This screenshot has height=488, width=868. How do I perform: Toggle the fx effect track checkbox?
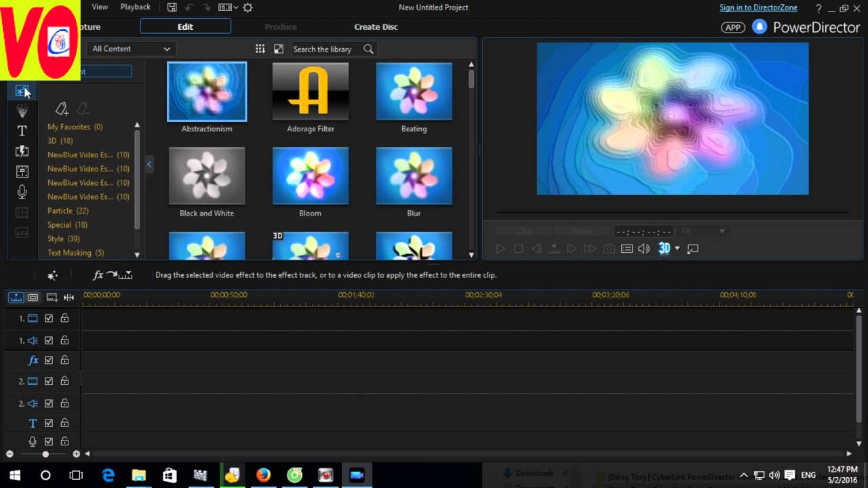pyautogui.click(x=49, y=360)
